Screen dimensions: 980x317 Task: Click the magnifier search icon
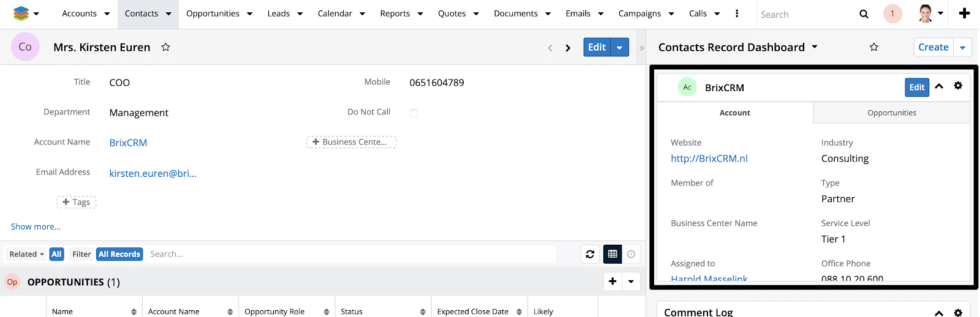click(864, 14)
